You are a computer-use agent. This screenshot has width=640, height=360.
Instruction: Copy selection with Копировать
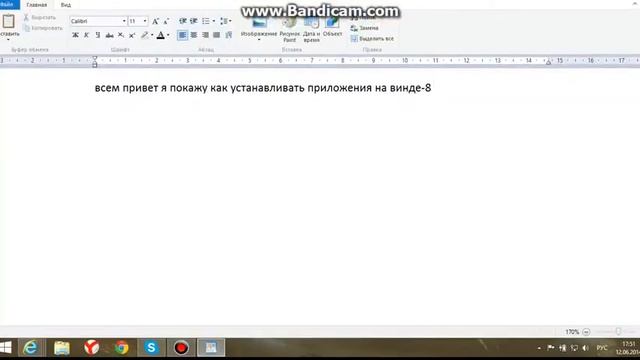pos(43,28)
